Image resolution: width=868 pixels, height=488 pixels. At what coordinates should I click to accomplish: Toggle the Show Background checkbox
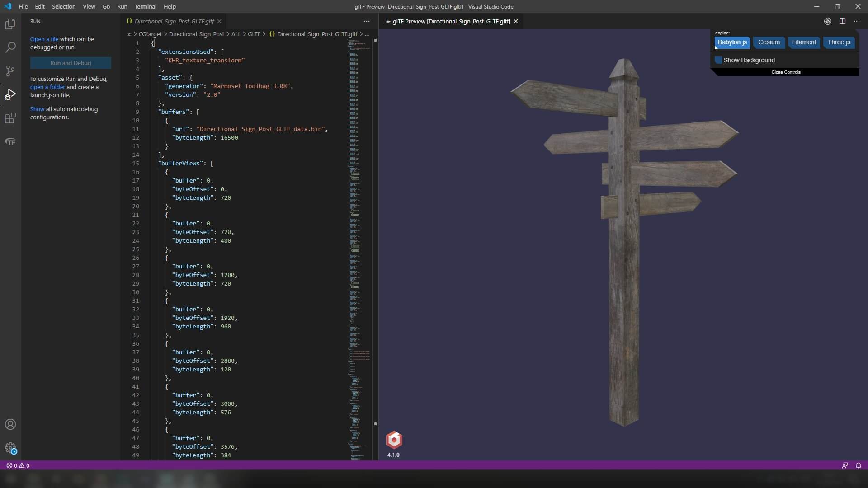[x=718, y=60]
